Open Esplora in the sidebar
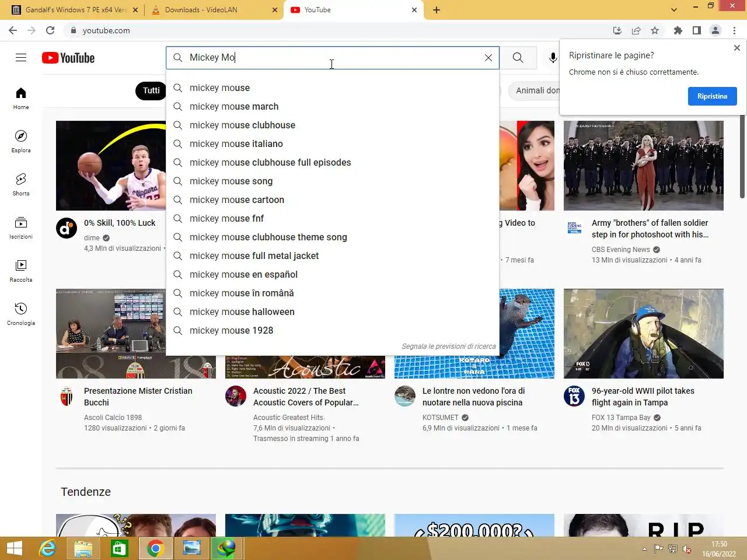This screenshot has height=560, width=747. (x=21, y=142)
